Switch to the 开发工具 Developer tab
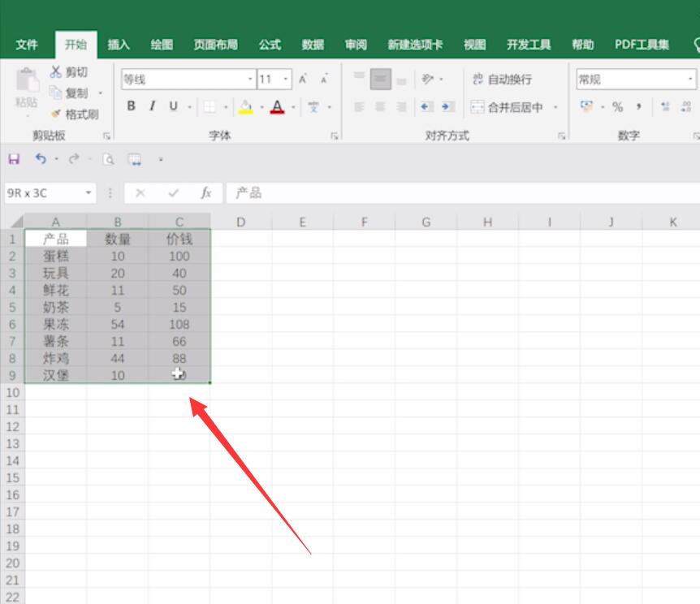This screenshot has height=604, width=700. click(x=529, y=45)
